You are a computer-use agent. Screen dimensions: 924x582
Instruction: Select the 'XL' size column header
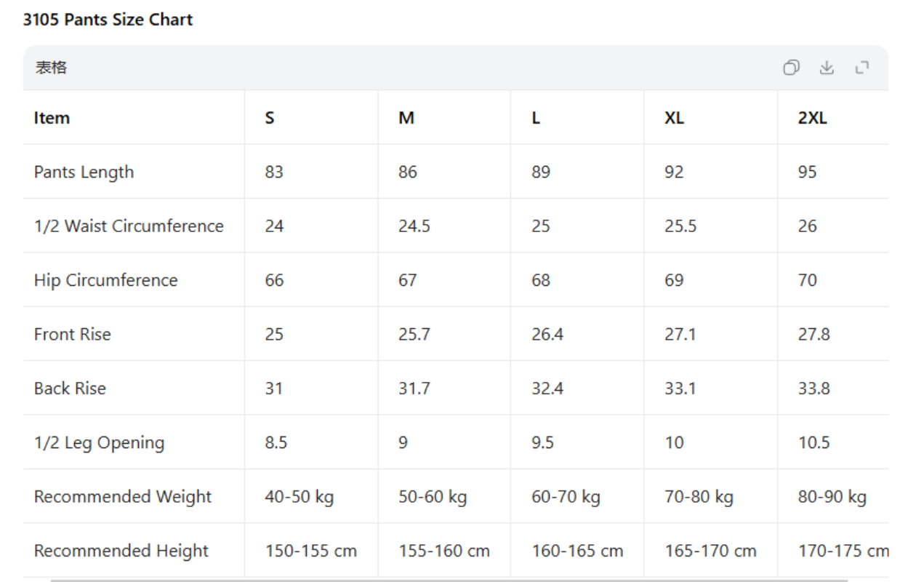click(x=674, y=118)
